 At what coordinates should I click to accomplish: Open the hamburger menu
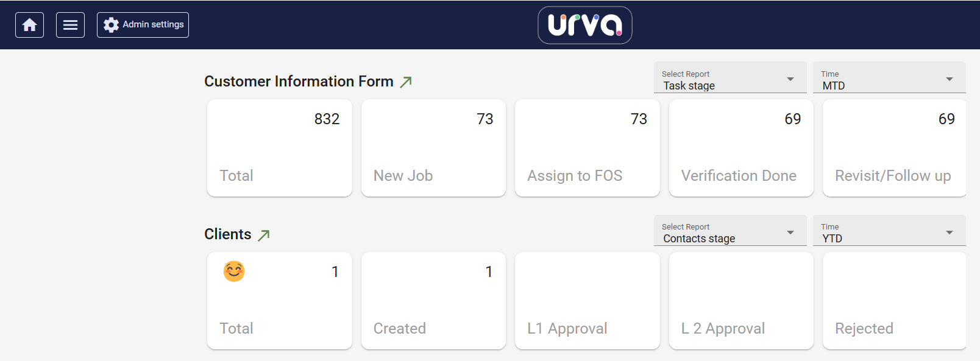tap(70, 25)
